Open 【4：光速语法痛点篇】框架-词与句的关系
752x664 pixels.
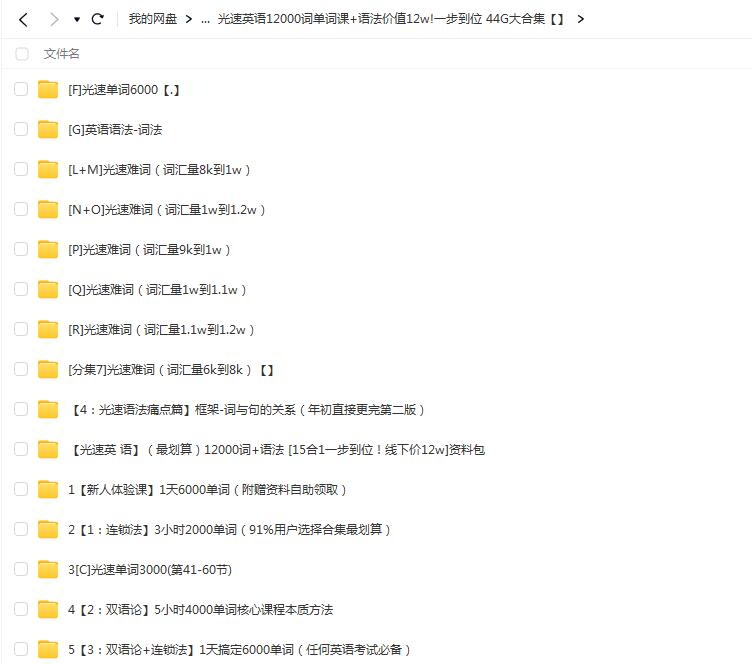pyautogui.click(x=247, y=409)
